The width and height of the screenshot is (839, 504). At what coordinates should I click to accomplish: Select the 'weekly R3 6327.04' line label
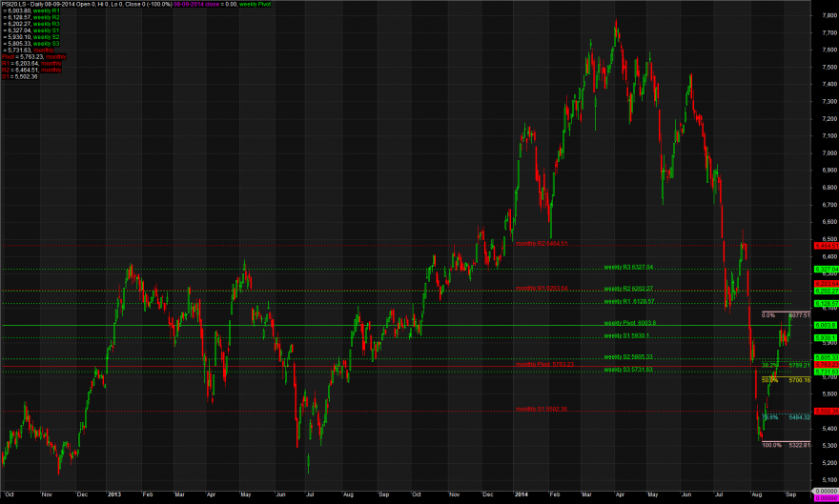628,267
